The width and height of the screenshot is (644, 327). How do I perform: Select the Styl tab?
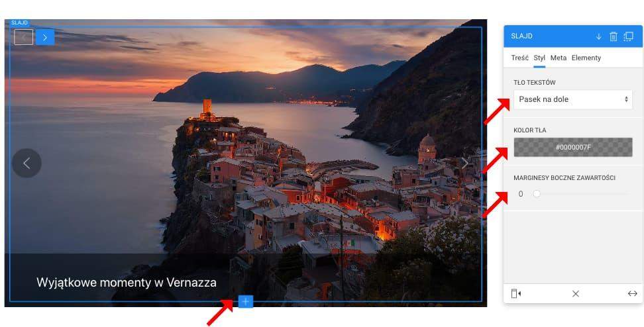(539, 58)
